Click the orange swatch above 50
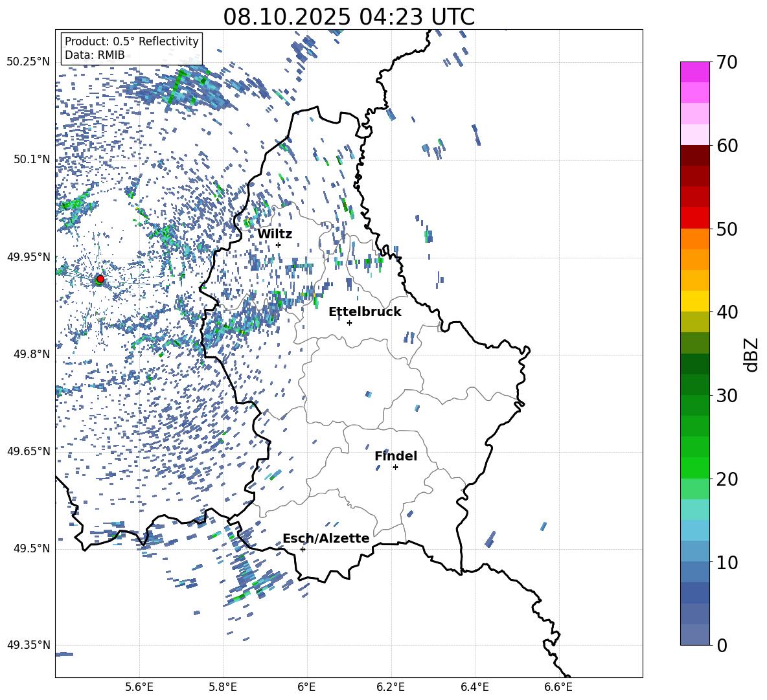This screenshot has height=700, width=767. click(695, 239)
